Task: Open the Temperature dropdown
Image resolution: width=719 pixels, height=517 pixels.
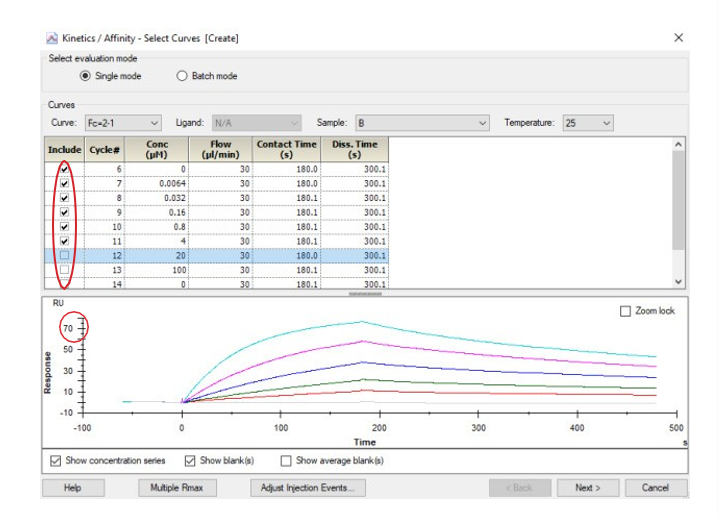Action: pos(588,123)
